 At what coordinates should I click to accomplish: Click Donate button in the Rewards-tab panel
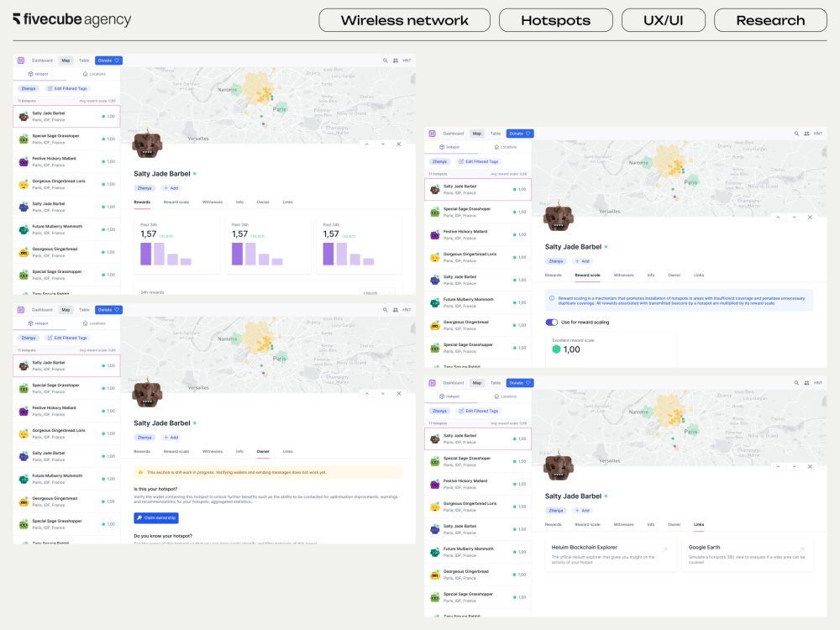(108, 60)
